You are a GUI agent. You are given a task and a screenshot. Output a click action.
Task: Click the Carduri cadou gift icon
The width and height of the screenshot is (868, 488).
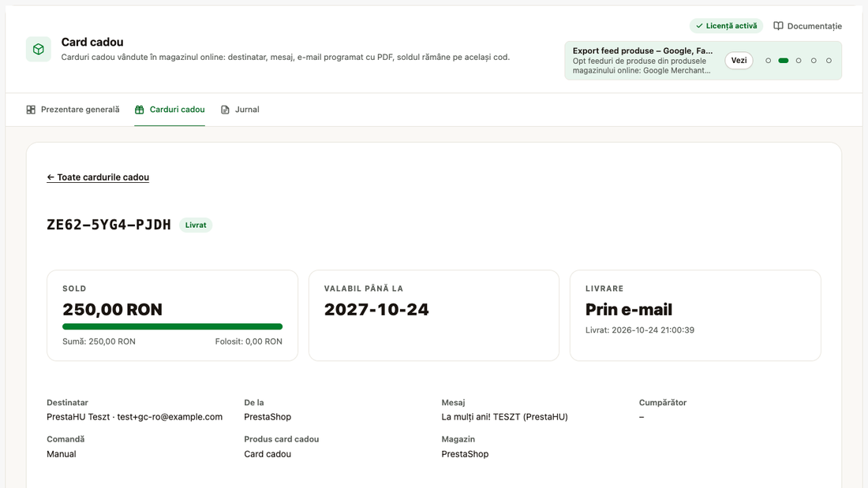pos(140,110)
